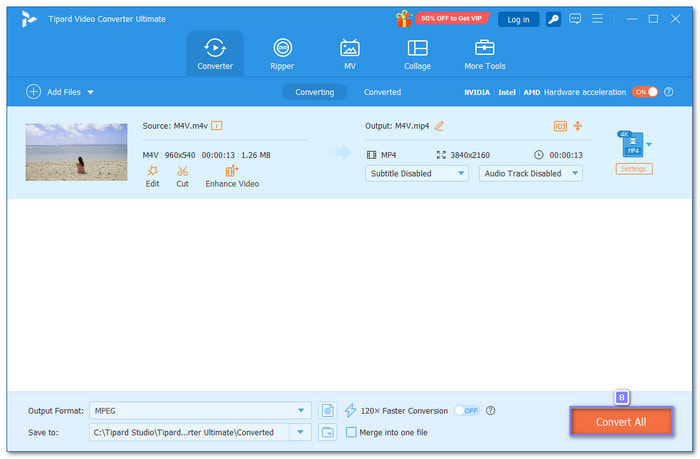The height and width of the screenshot is (459, 700).
Task: Expand the Add Files dropdown arrow
Action: coord(91,92)
